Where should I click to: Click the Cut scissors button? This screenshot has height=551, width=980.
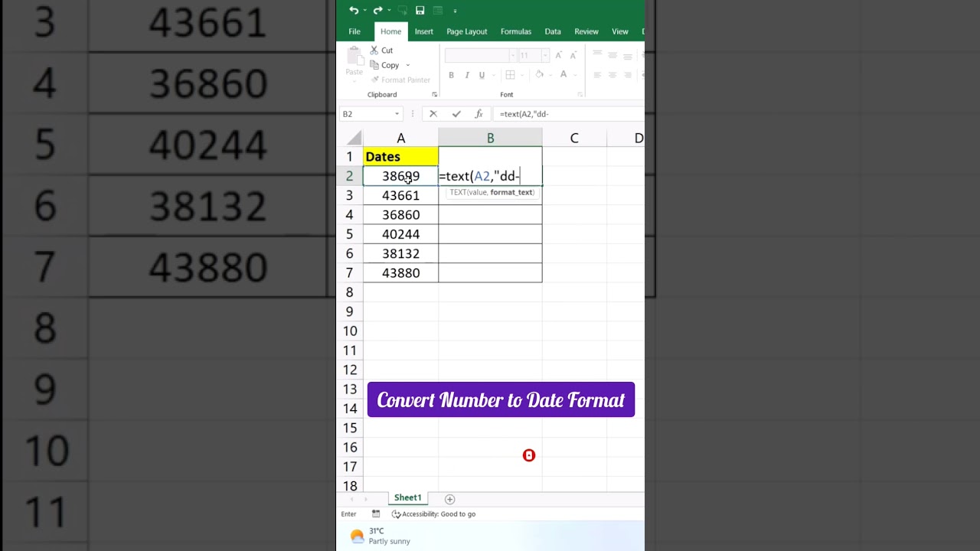[381, 51]
